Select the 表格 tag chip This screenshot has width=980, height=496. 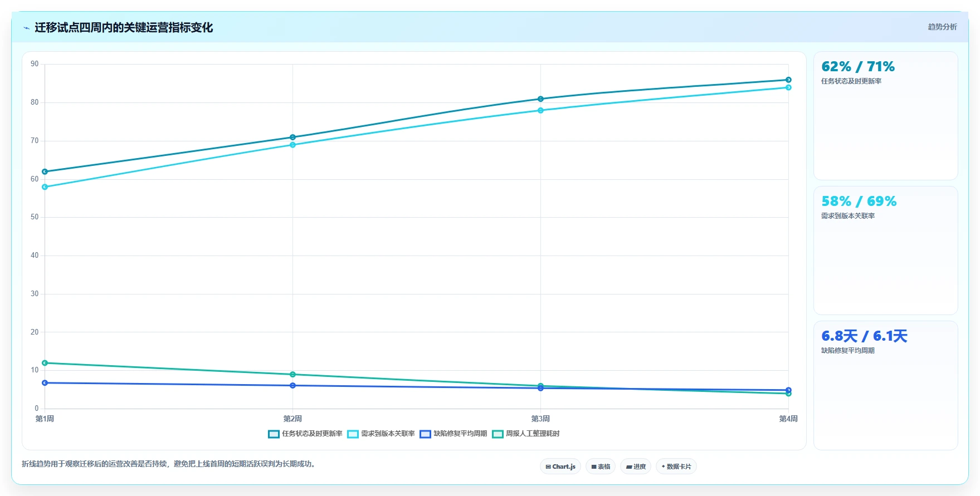[601, 466]
